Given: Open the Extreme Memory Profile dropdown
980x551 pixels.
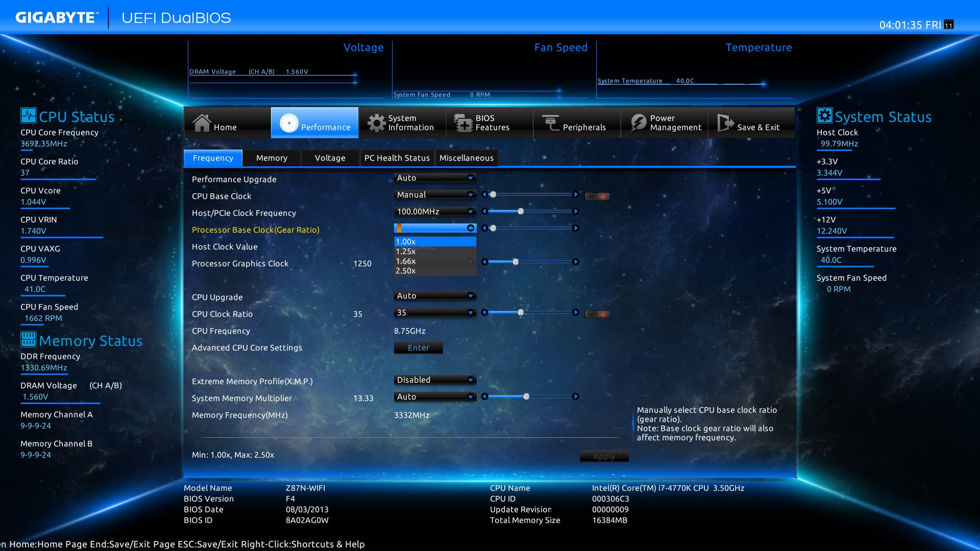Looking at the screenshot, I should [435, 380].
